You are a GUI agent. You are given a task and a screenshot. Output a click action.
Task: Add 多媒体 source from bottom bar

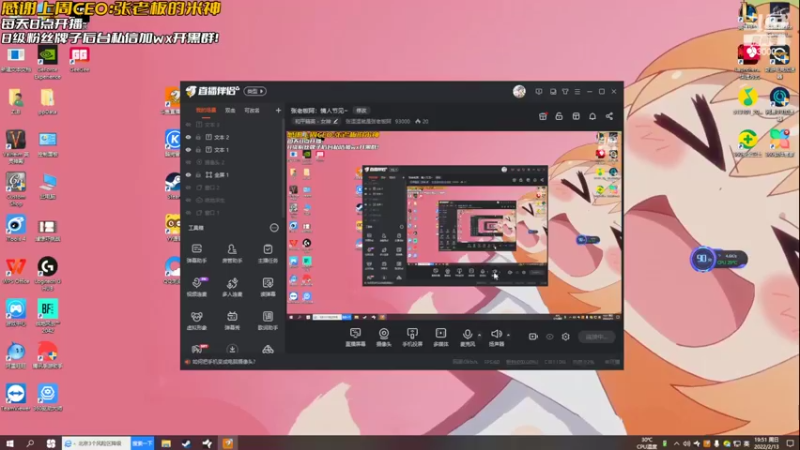click(x=441, y=337)
